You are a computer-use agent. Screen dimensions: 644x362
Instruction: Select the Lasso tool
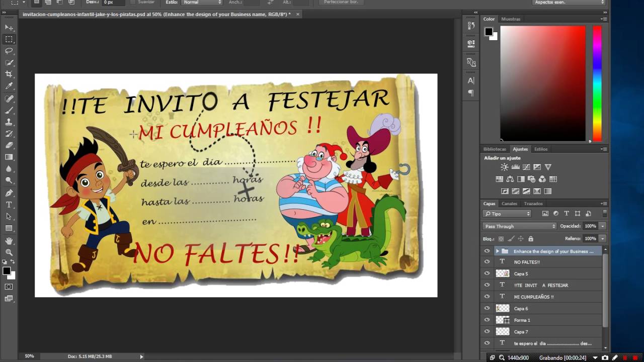tap(9, 51)
